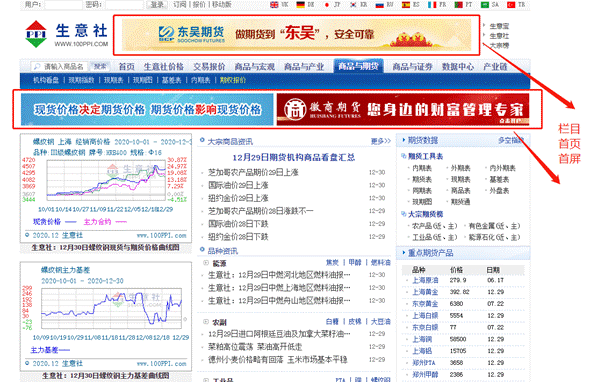612x382 pixels.
Task: Click the Spain flag icon
Action: [x=406, y=5]
